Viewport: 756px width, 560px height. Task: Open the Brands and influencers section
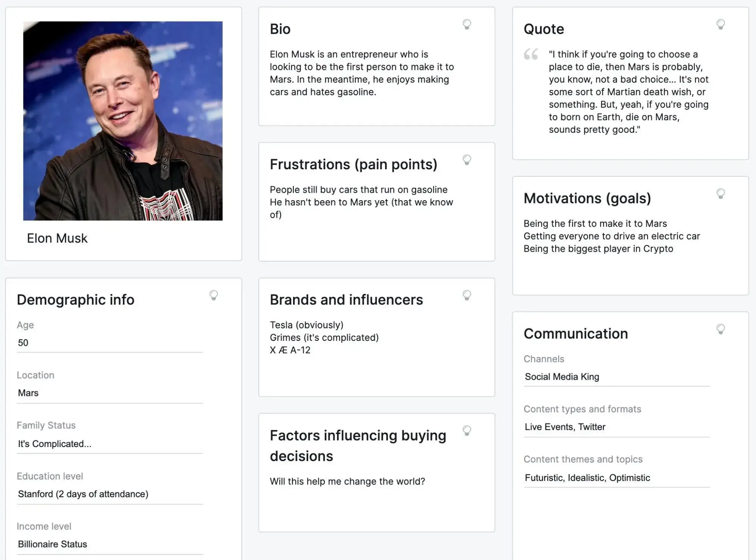[x=346, y=300]
